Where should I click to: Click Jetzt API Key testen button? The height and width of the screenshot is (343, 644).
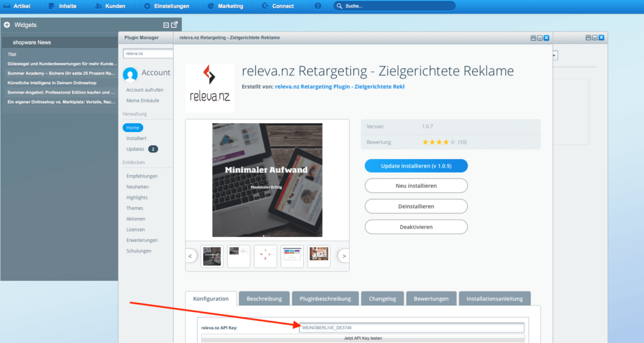[363, 338]
